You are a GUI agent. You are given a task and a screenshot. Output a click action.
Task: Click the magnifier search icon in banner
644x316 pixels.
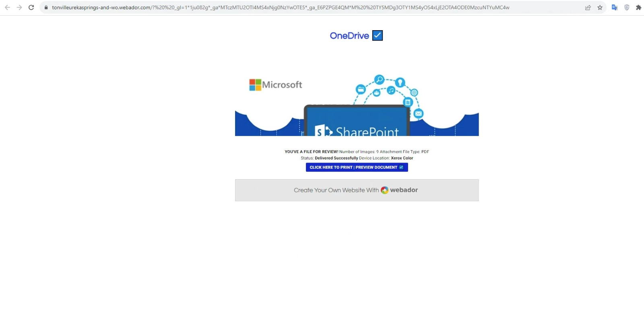pos(379,79)
